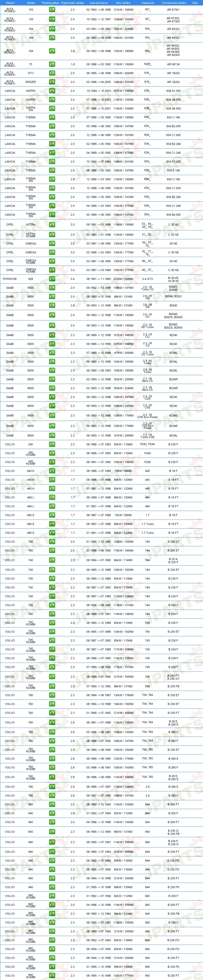
Task: Click power value 165kW / 224KM
Action: click(123, 388)
